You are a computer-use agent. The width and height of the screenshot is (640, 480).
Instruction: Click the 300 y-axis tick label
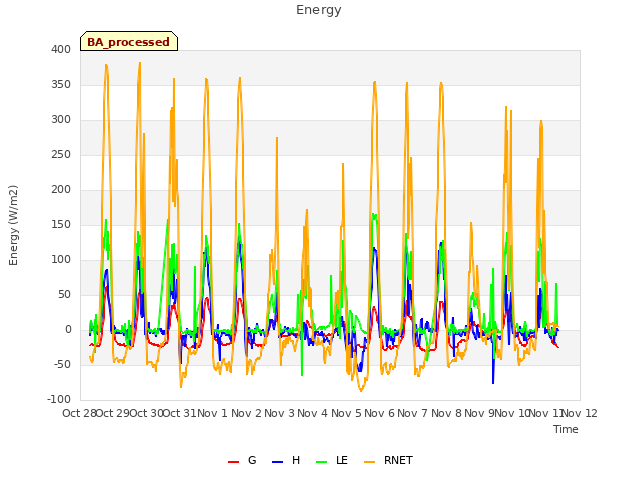tap(61, 120)
